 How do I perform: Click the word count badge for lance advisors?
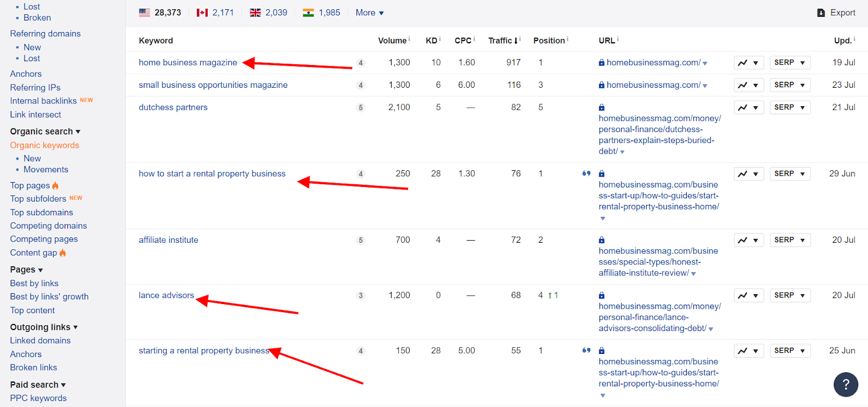[x=361, y=295]
